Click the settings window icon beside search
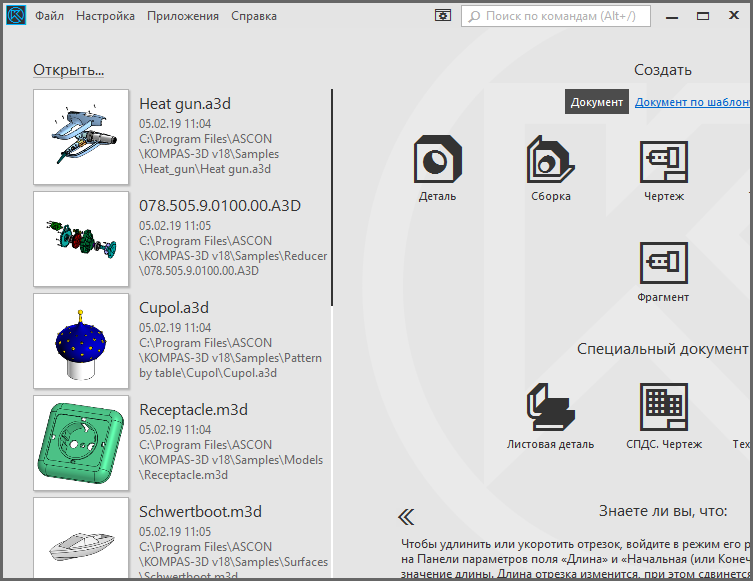This screenshot has height=581, width=753. pyautogui.click(x=443, y=16)
